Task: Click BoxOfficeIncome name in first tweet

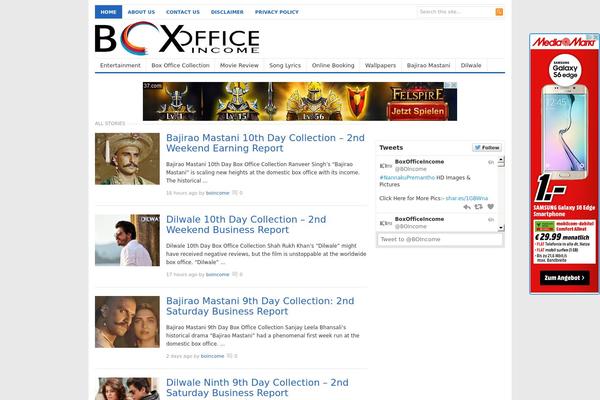Action: 419,162
